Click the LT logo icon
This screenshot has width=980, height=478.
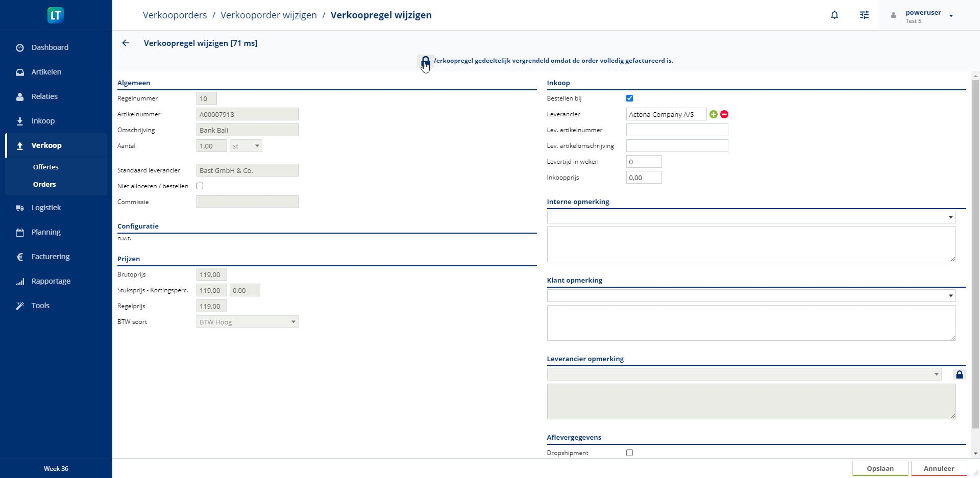(x=56, y=15)
